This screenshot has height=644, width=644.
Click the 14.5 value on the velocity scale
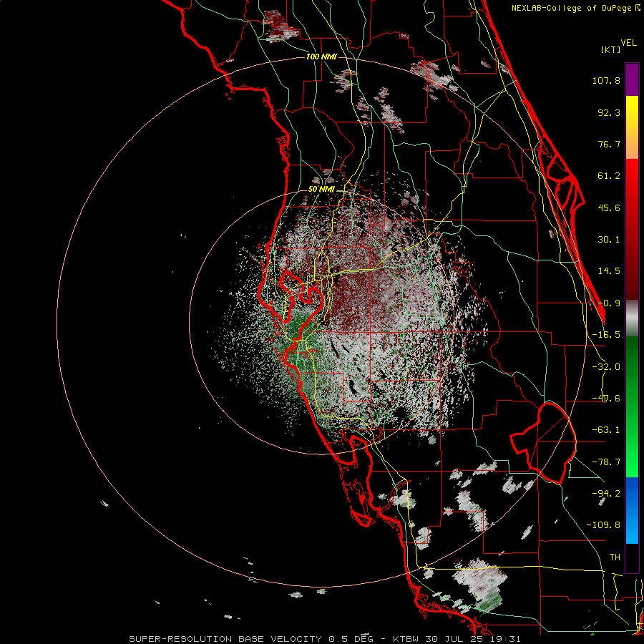tap(609, 271)
